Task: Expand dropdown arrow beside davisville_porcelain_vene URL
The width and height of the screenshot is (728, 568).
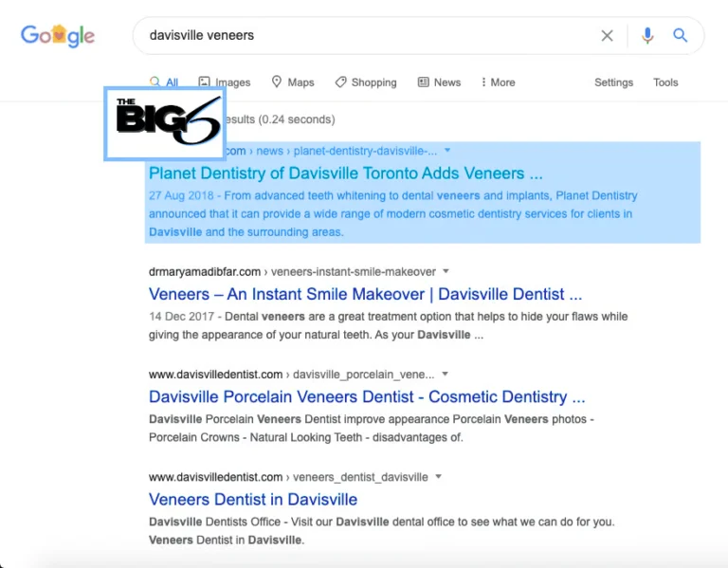Action: pyautogui.click(x=445, y=374)
